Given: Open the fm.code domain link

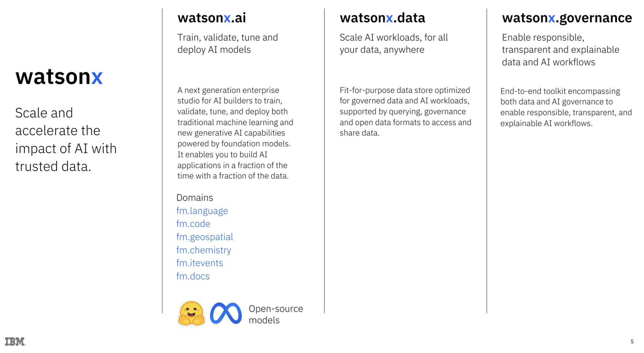Looking at the screenshot, I should (193, 224).
